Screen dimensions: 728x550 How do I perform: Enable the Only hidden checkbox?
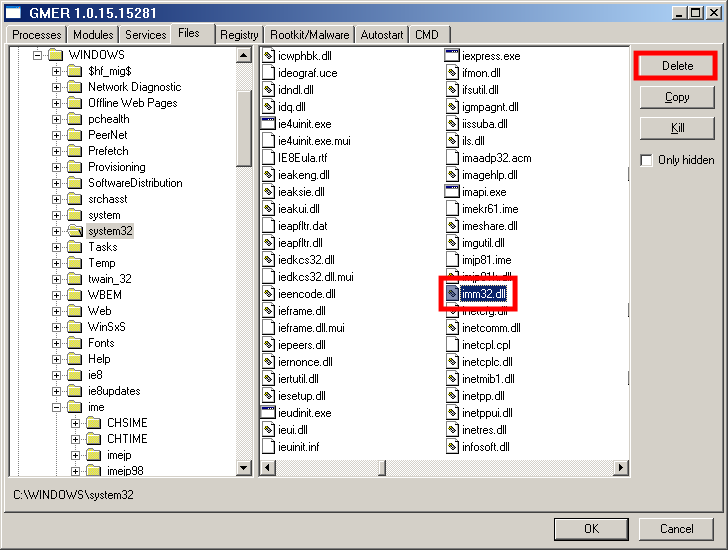tap(647, 160)
